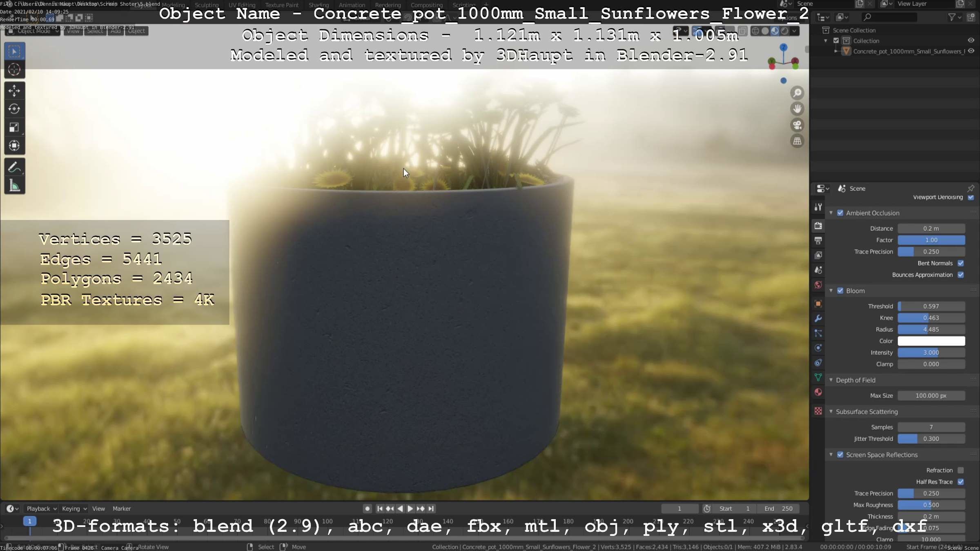The height and width of the screenshot is (551, 980).
Task: Open outliner filter dropdown
Action: (x=954, y=17)
